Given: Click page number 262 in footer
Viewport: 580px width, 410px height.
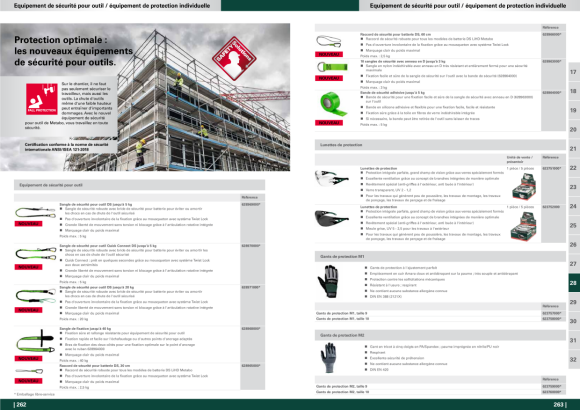Looking at the screenshot, I should coord(20,405).
